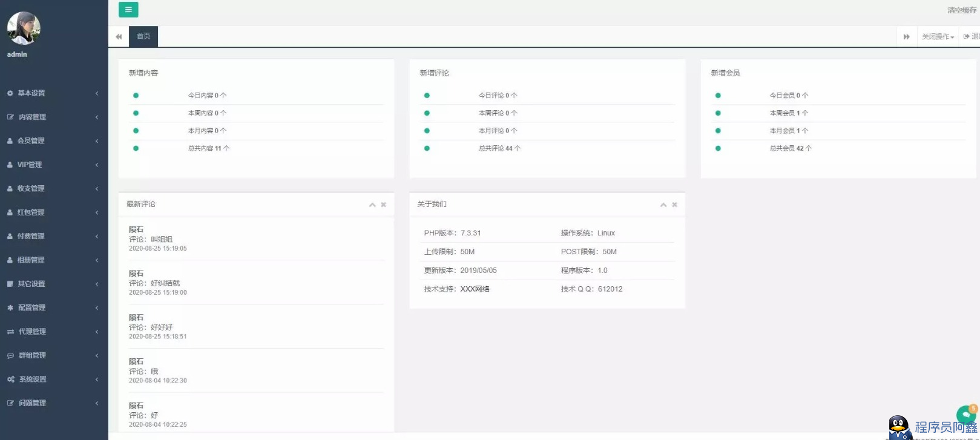
Task: Click 总共内容 11 个 row
Action: (x=257, y=148)
